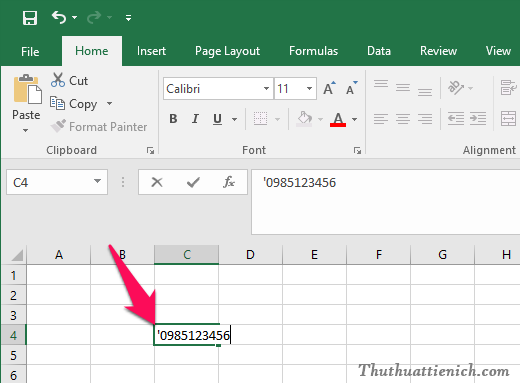Open the Name Box dropdown arrow
520x383 pixels.
pyautogui.click(x=97, y=181)
